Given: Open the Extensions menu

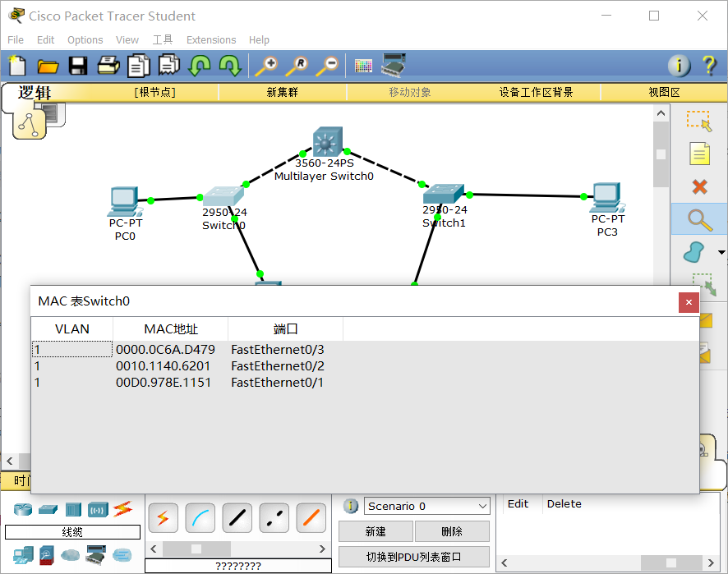Looking at the screenshot, I should (211, 40).
